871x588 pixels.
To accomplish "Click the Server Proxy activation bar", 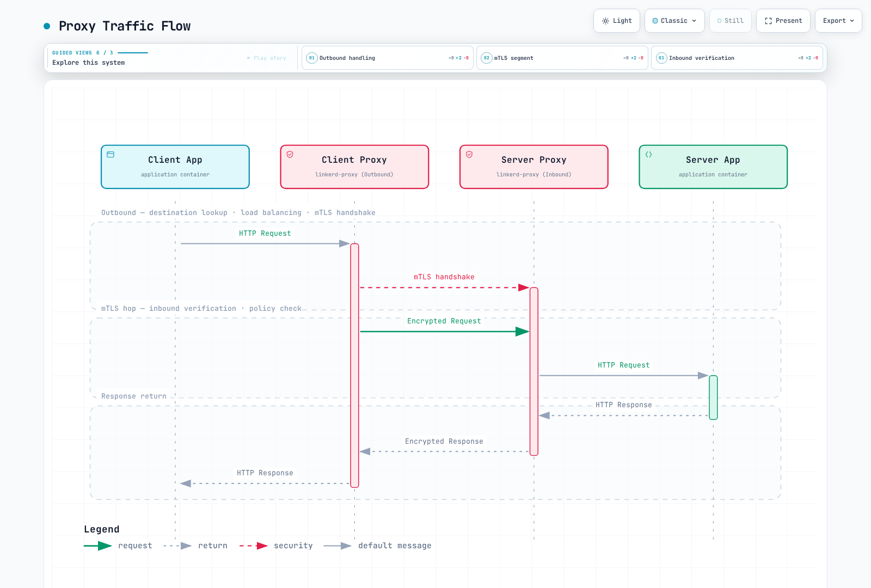I will [x=534, y=371].
